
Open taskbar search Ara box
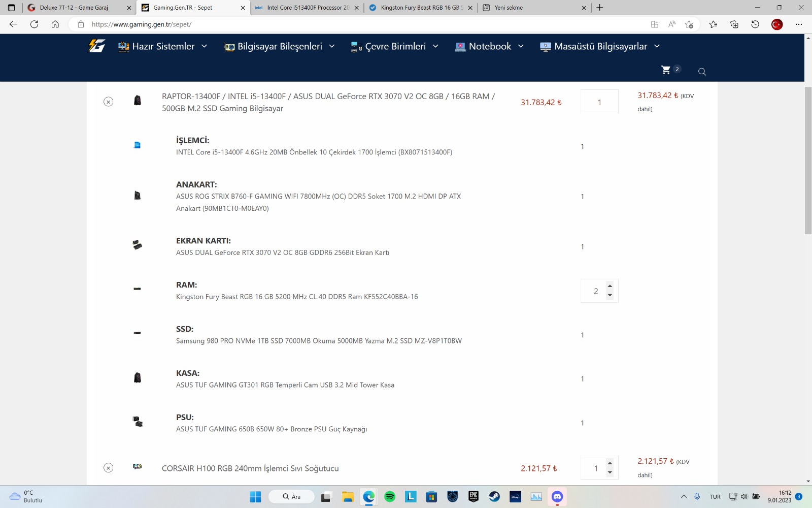[291, 496]
